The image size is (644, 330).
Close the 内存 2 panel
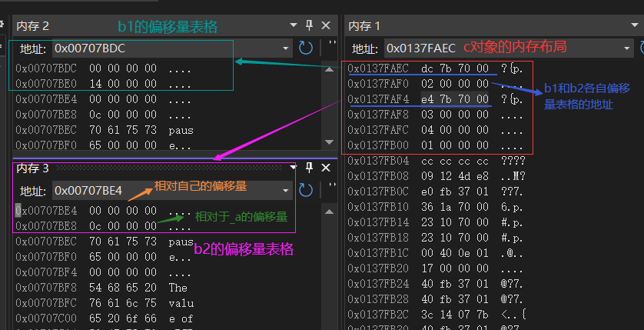(326, 25)
